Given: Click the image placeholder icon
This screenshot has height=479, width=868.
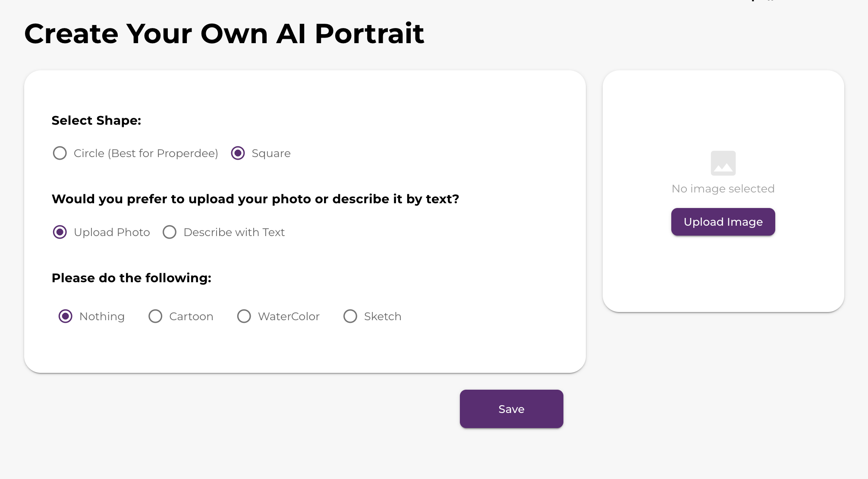Looking at the screenshot, I should coord(723,163).
